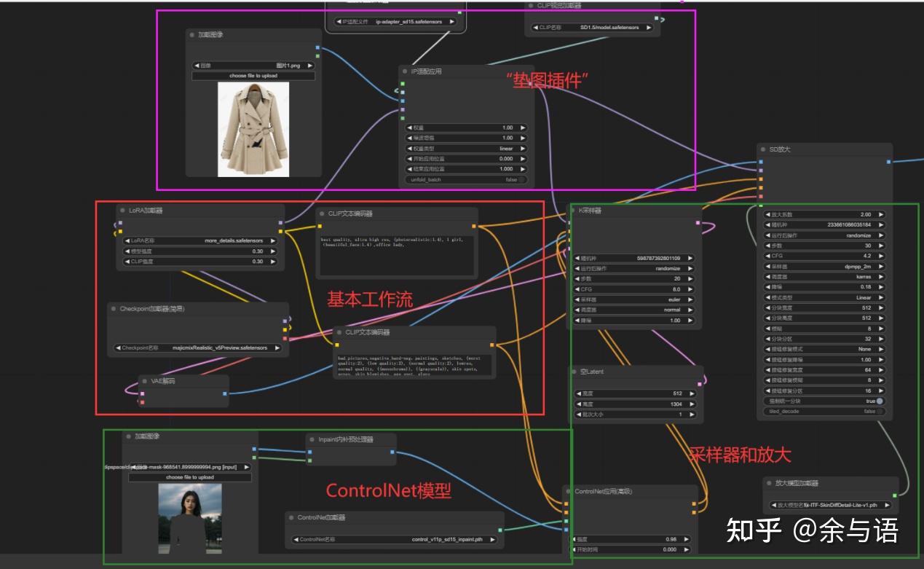
Task: Increase 步数 in K采样器 with the right arrow
Action: coord(689,279)
